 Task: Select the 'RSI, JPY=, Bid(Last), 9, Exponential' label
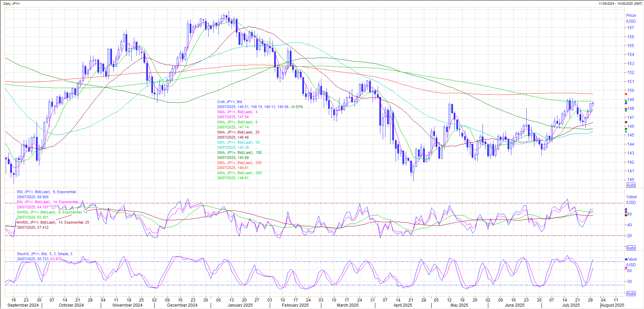click(x=46, y=192)
